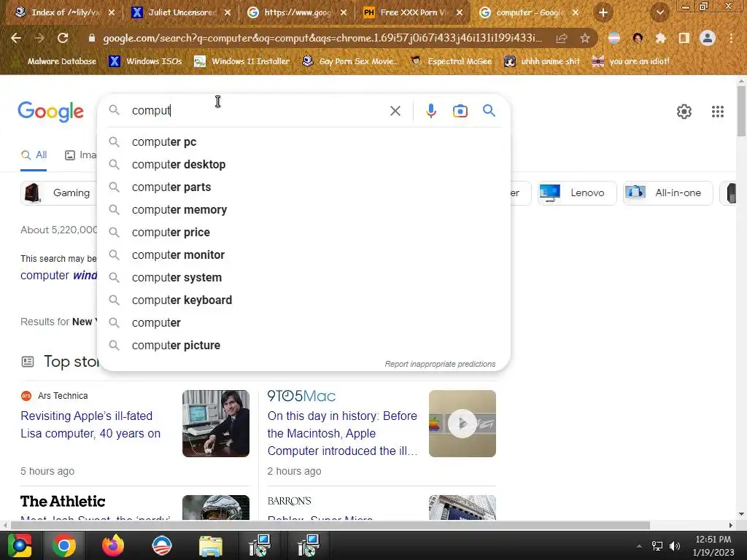This screenshot has height=560, width=747.
Task: Open the uhhh anime shit bookmark
Action: pyautogui.click(x=543, y=61)
